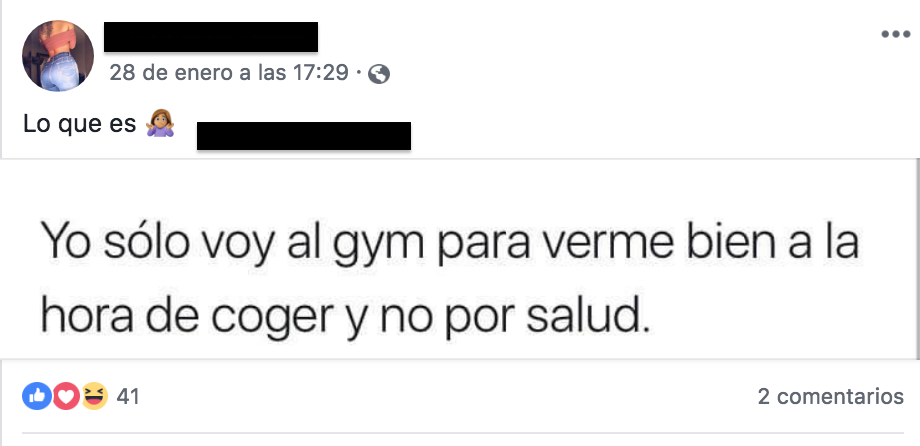
Task: Click the yellow Haha laughing reaction icon
Action: [94, 396]
